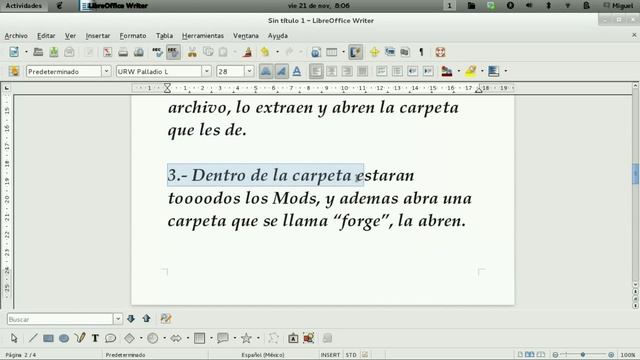
Task: Toggle AutoSpellcheck
Action: pyautogui.click(x=173, y=52)
